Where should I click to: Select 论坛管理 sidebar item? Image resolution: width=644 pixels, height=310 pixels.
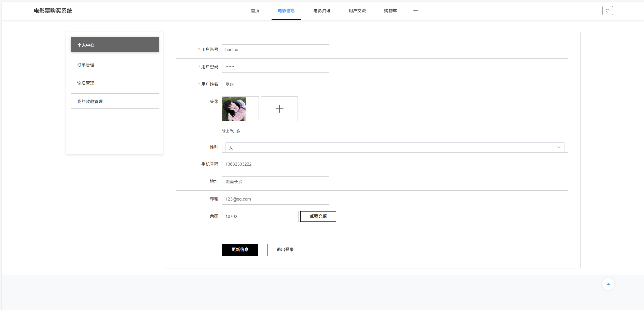[x=115, y=83]
